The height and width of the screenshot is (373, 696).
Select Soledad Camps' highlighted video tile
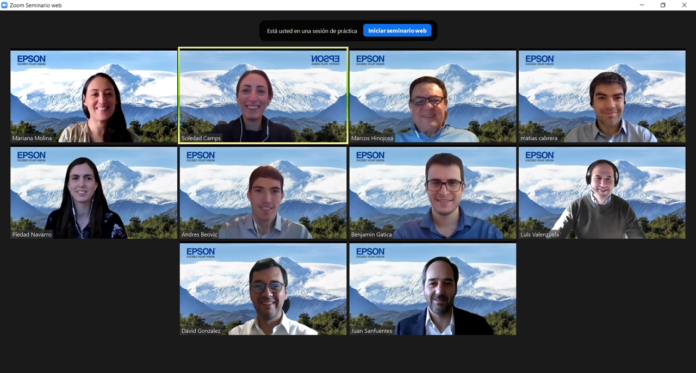tap(263, 95)
